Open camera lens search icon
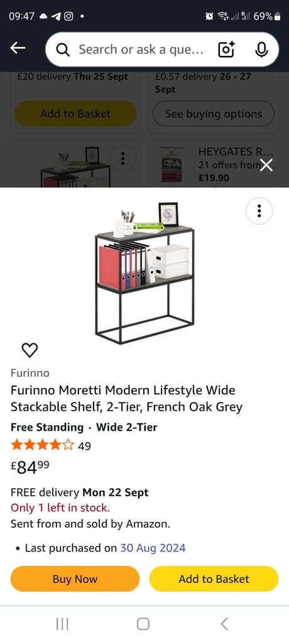 coord(226,49)
